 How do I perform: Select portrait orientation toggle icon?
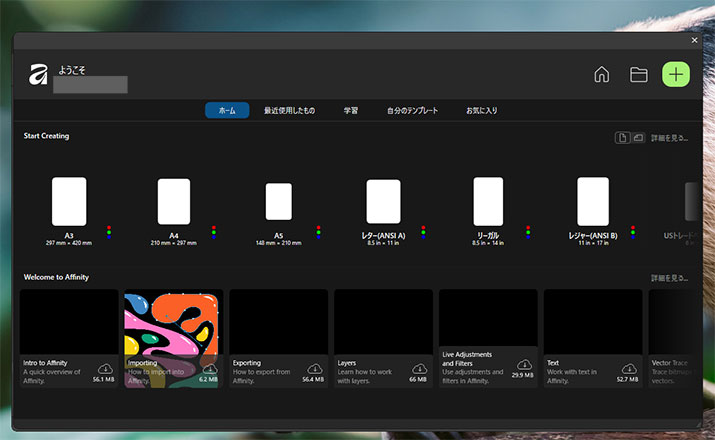coord(622,137)
